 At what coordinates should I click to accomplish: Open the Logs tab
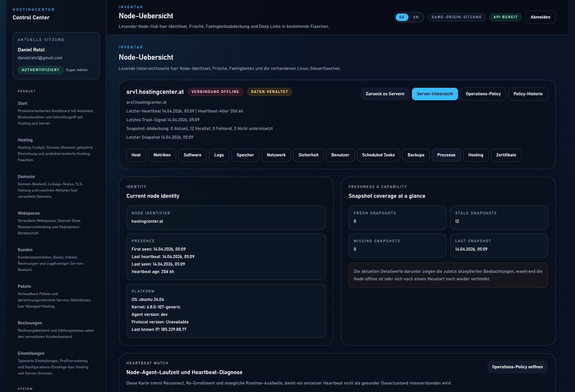219,155
